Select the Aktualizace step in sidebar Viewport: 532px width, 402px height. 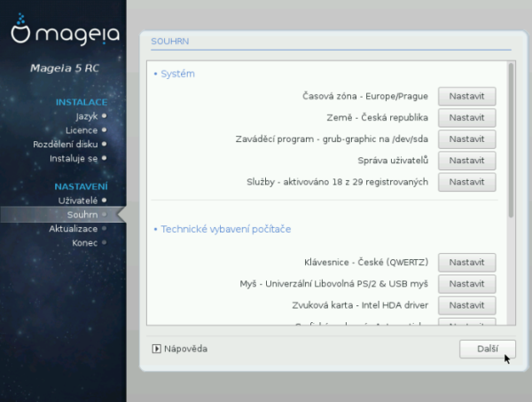pos(73,229)
